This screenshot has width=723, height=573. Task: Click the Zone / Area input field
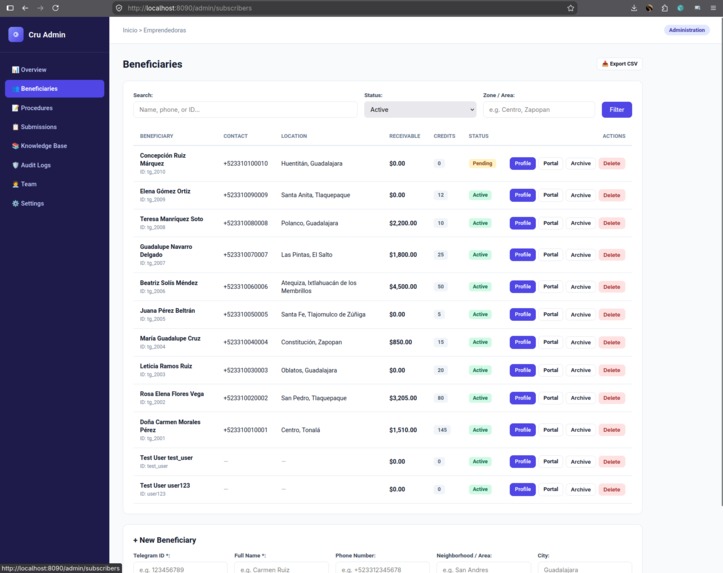539,110
